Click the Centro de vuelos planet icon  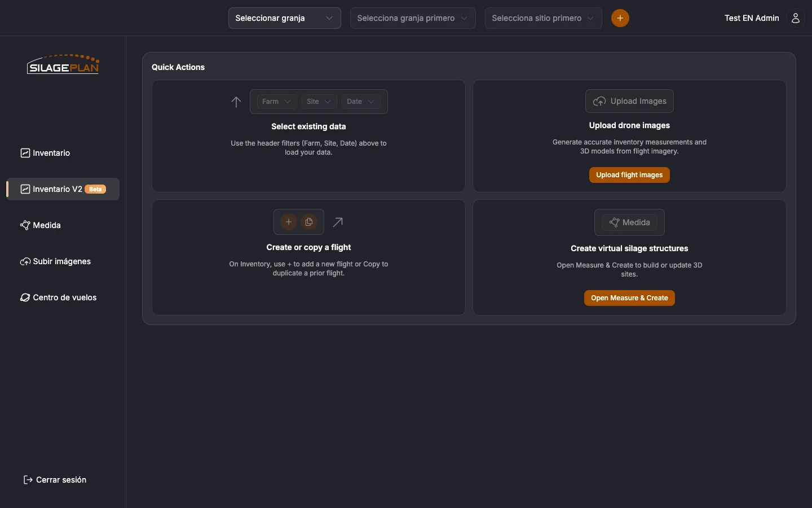[25, 297]
